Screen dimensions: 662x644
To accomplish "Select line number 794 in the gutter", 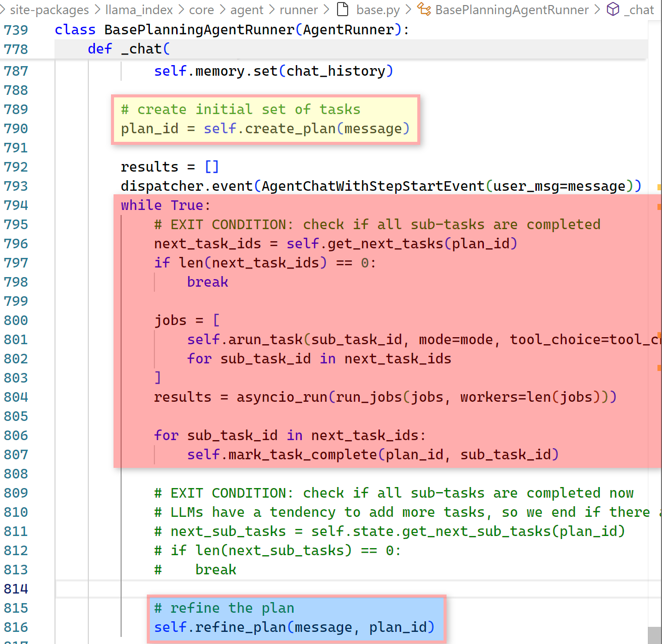I will 16,205.
